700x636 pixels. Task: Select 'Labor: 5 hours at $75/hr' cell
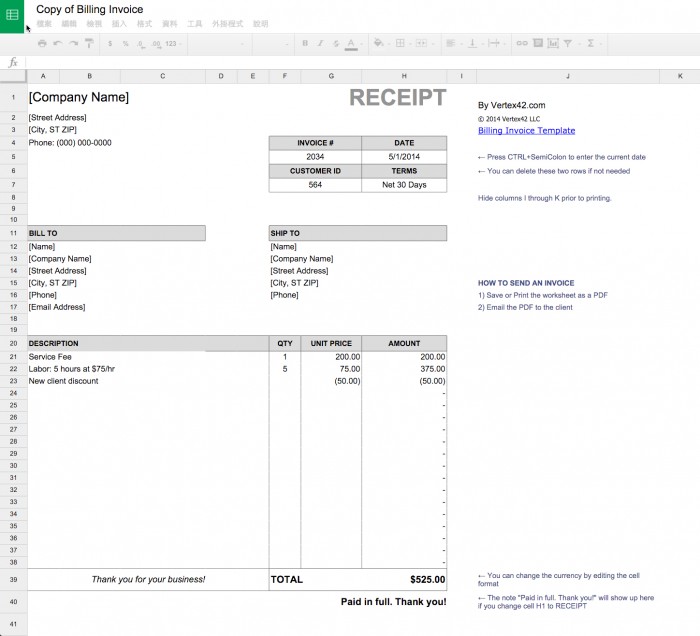click(x=148, y=369)
